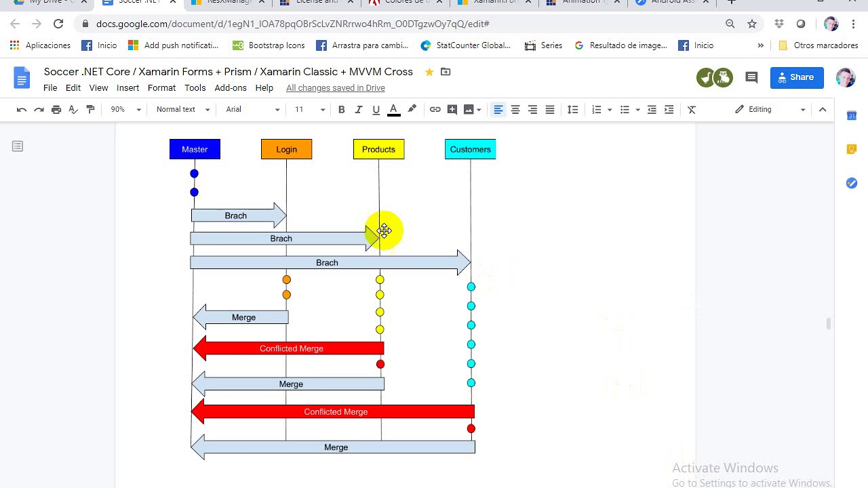The width and height of the screenshot is (868, 488).
Task: Set center text alignment
Action: click(515, 109)
